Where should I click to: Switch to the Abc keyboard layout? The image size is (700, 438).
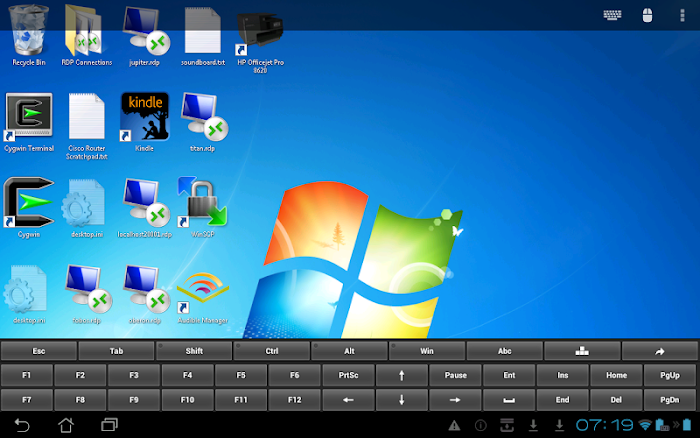[504, 351]
